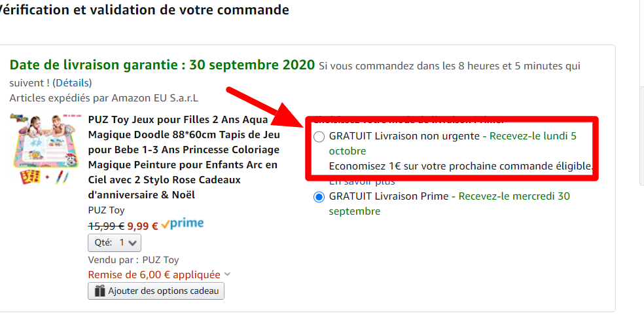Screen dimensions: 644x324
Task: Click "Articles expédiés par Amazon EU S.a.r.L" text
Action: [x=103, y=98]
